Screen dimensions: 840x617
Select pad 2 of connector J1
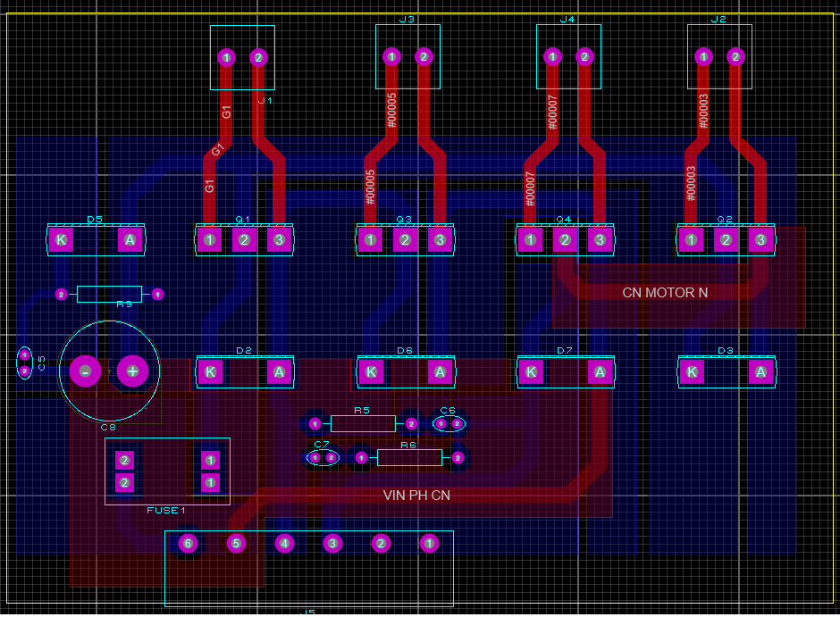click(x=258, y=58)
